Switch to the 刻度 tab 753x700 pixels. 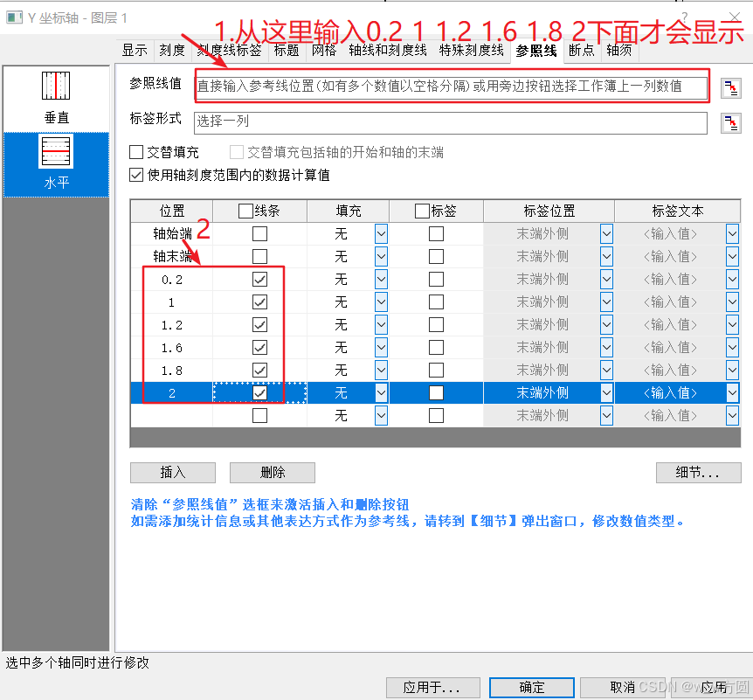pos(172,50)
